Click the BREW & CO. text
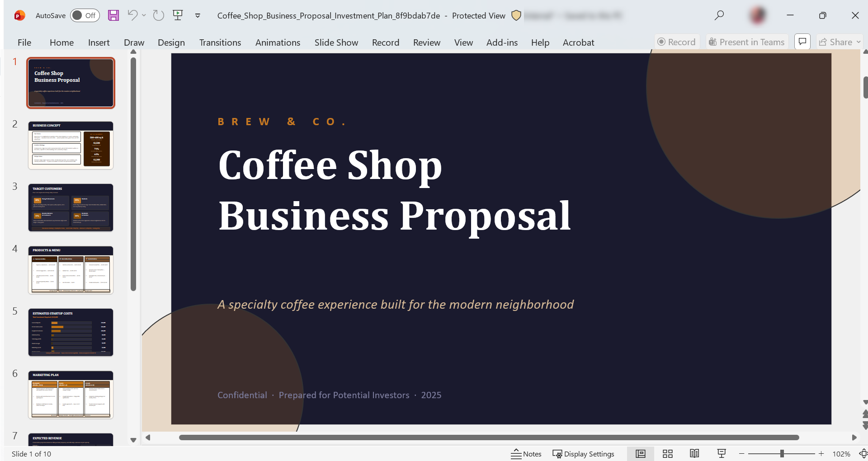Screen dimensions: 868x461 click(x=282, y=122)
